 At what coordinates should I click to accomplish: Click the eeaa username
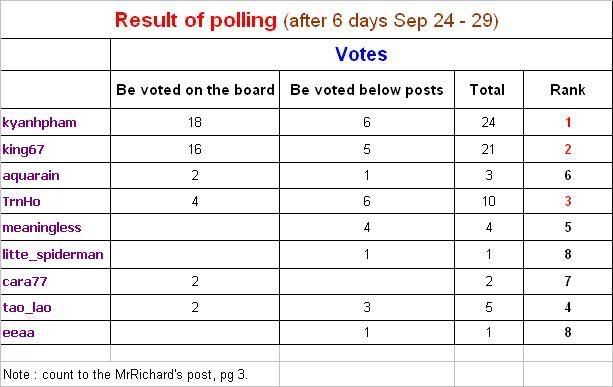tap(18, 333)
